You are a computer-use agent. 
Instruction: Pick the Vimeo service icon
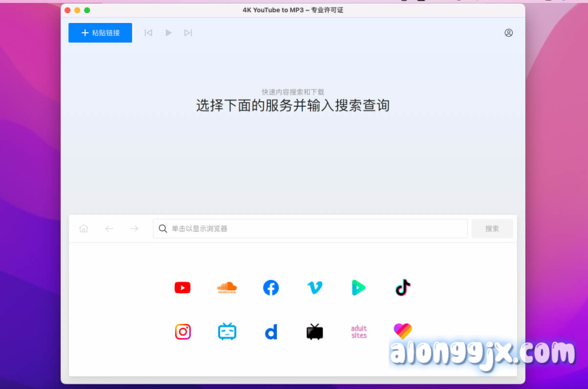click(315, 288)
